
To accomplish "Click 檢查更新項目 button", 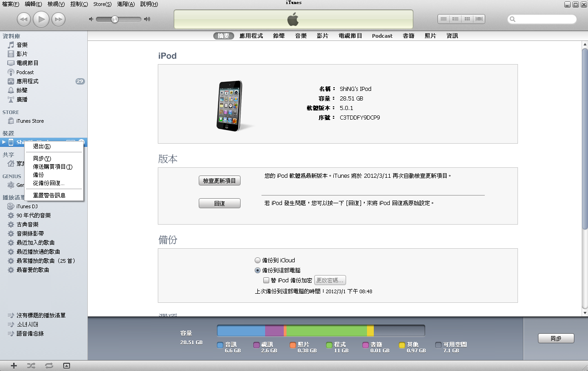I will (x=220, y=180).
